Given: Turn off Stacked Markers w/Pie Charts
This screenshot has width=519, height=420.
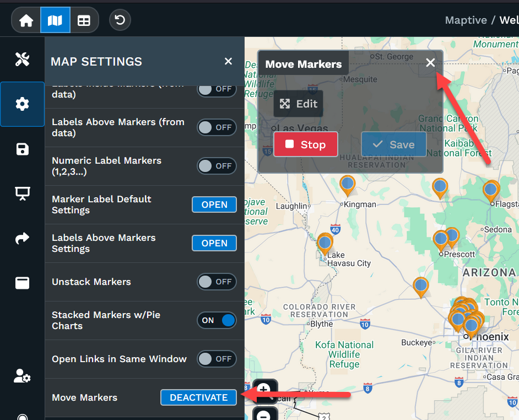Looking at the screenshot, I should point(217,320).
